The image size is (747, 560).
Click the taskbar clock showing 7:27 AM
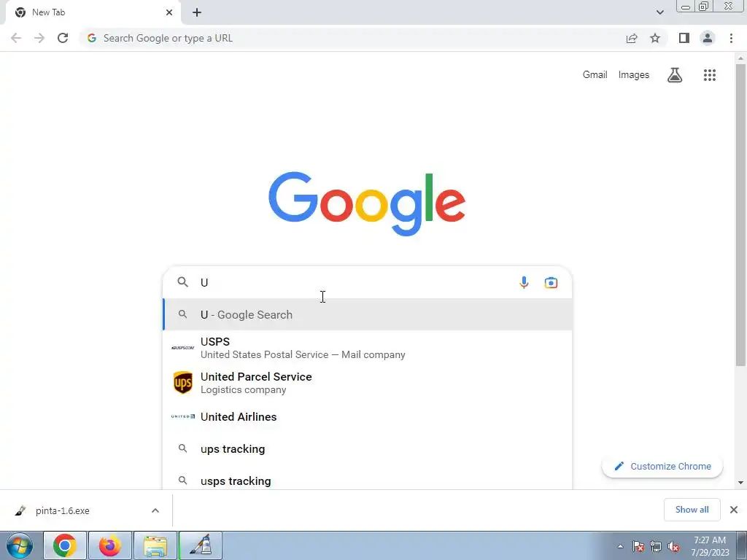[710, 546]
